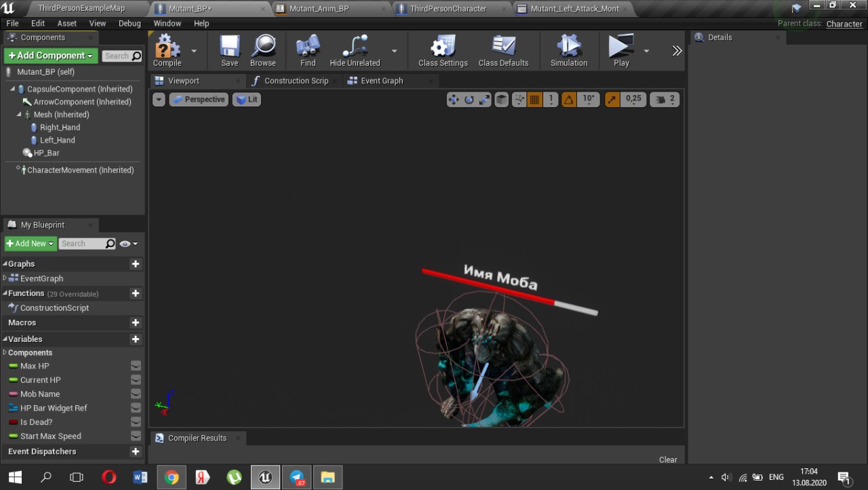Select HP_Bar component
The width and height of the screenshot is (868, 490).
[x=46, y=153]
